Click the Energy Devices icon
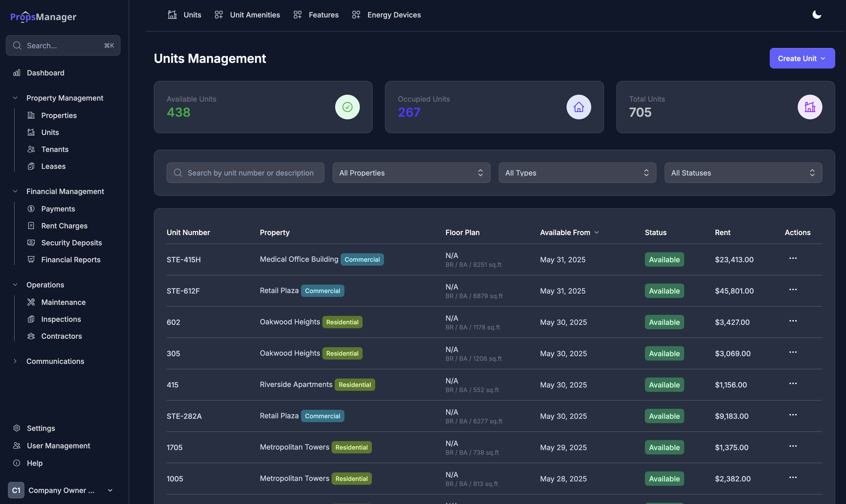 point(356,15)
